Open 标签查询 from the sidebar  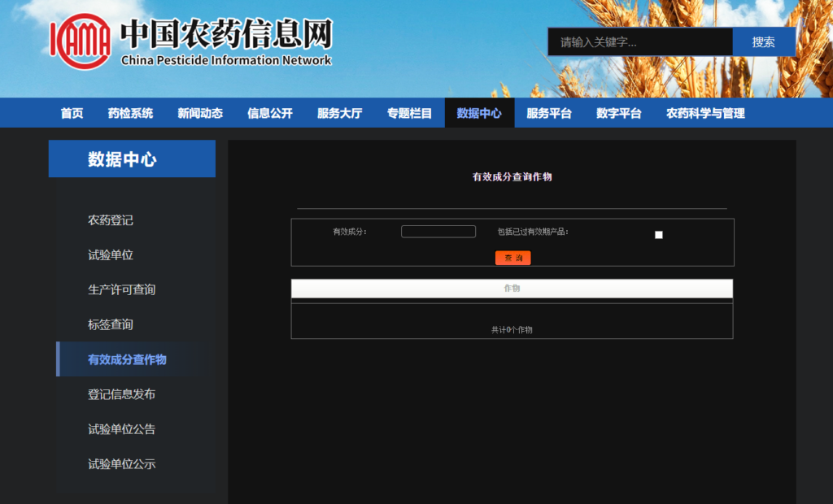click(111, 324)
